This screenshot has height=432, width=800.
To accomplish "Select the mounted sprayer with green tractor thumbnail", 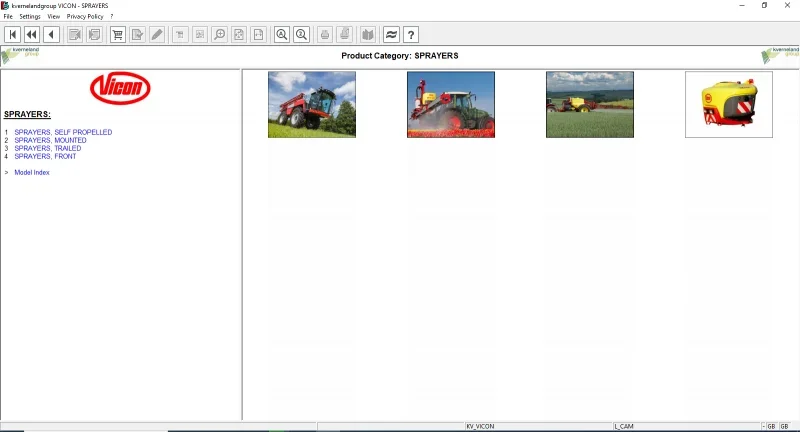I will click(451, 105).
